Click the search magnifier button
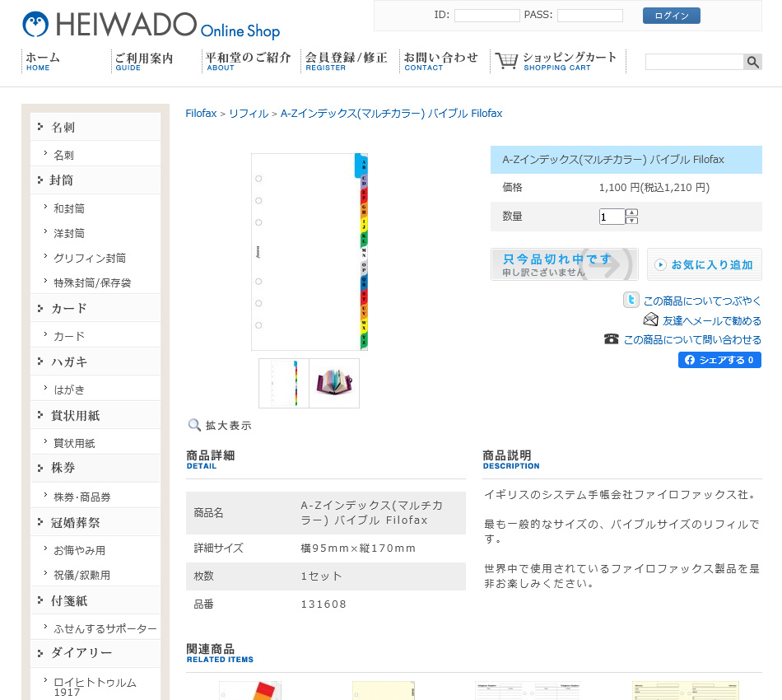 pos(752,62)
